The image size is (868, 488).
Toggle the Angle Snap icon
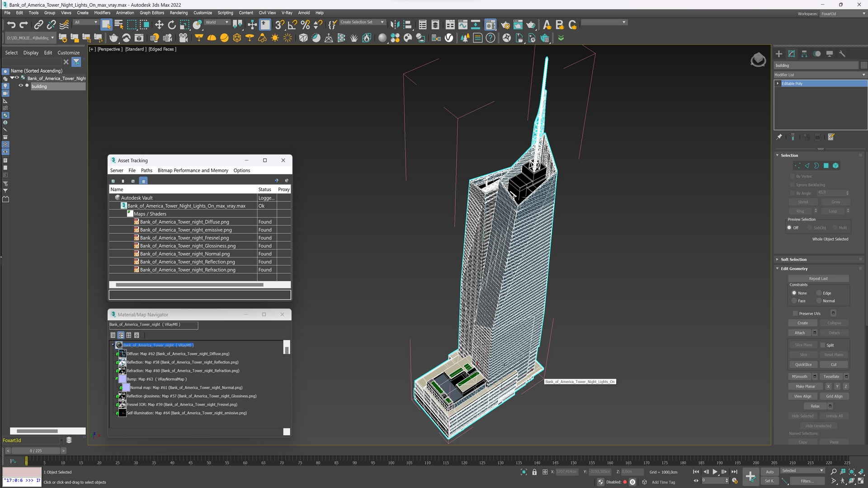[292, 24]
